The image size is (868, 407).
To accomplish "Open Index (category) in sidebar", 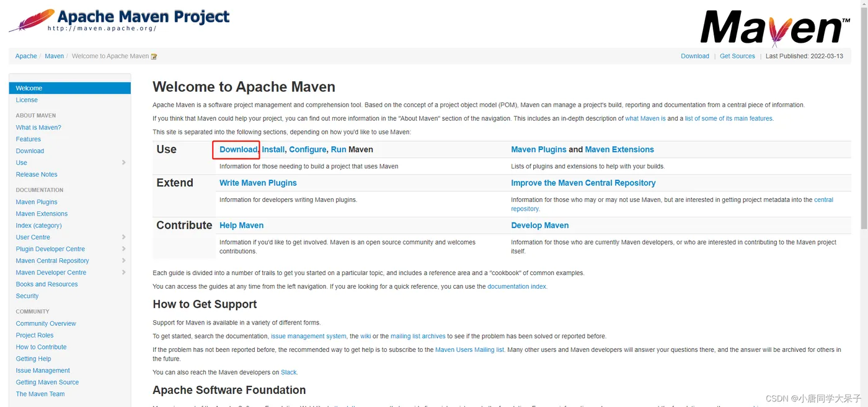I will (x=38, y=225).
